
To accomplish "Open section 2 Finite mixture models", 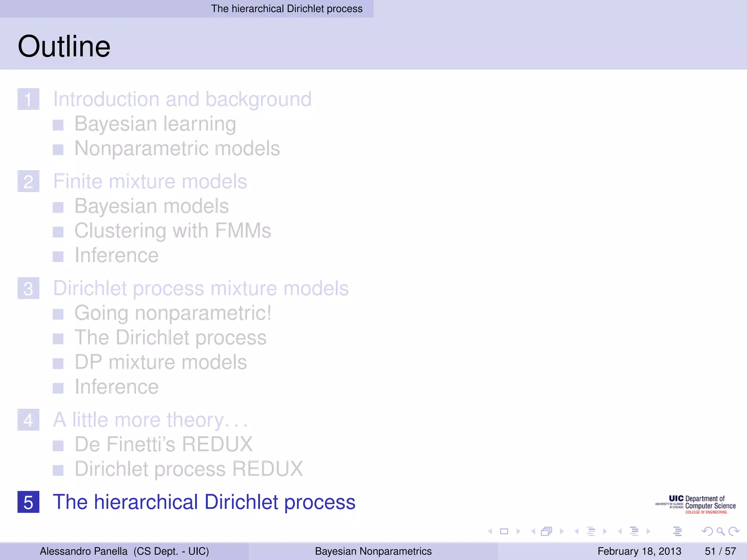I will (150, 181).
